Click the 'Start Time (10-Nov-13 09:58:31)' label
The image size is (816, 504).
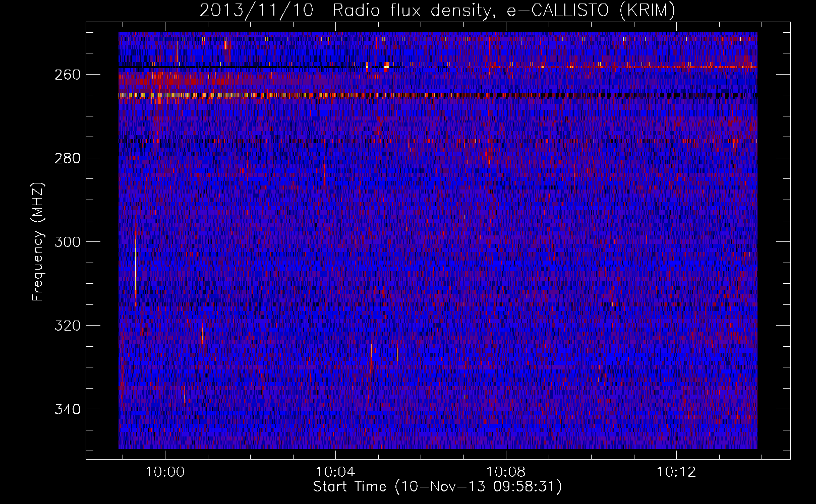click(x=437, y=487)
